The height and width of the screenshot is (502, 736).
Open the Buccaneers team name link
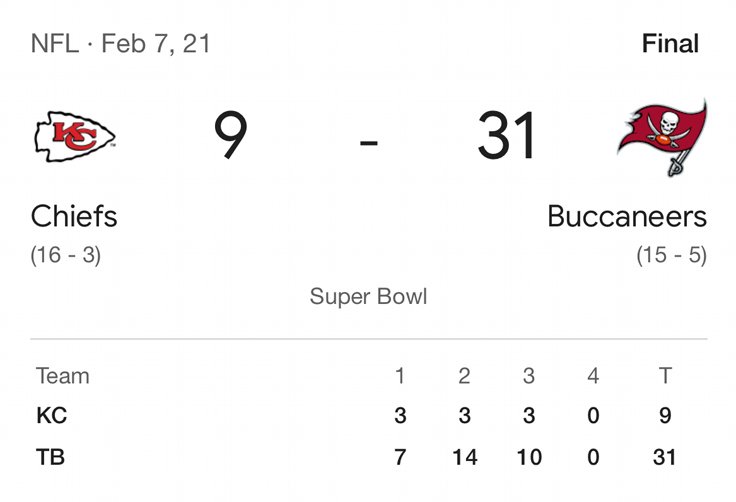(627, 216)
